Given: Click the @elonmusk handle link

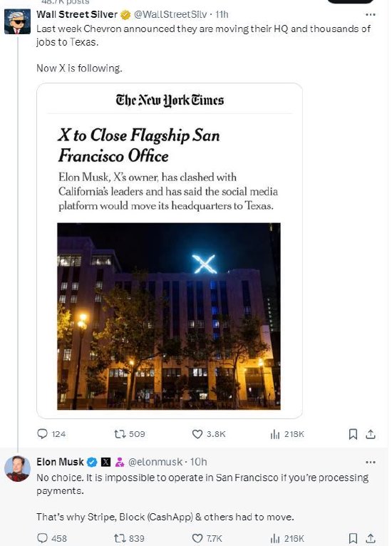Looking at the screenshot, I should pos(155,462).
